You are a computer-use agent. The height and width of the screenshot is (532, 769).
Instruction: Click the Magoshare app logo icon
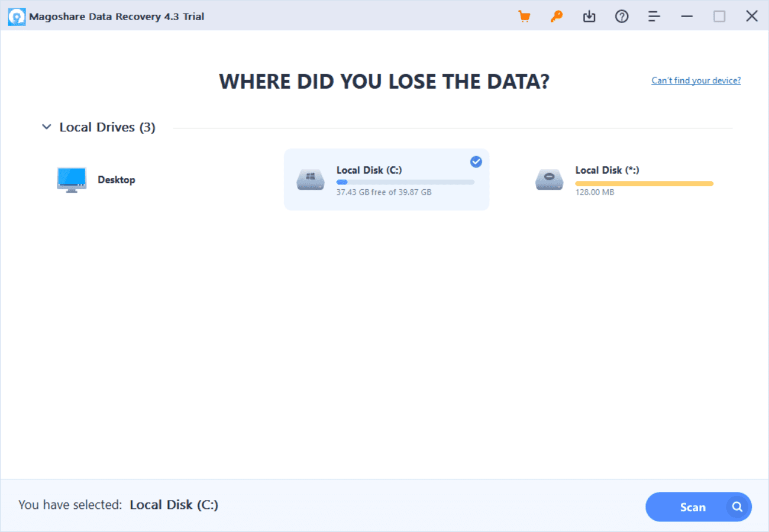click(17, 17)
